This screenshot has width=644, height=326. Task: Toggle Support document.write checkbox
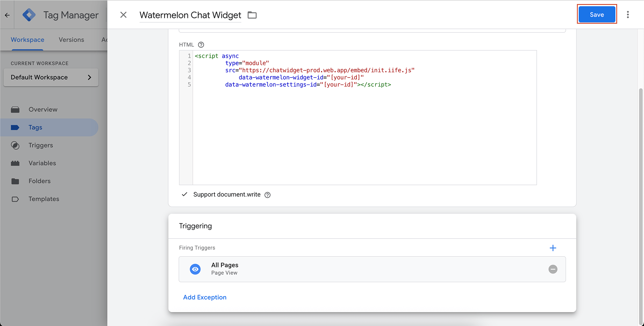coord(184,195)
